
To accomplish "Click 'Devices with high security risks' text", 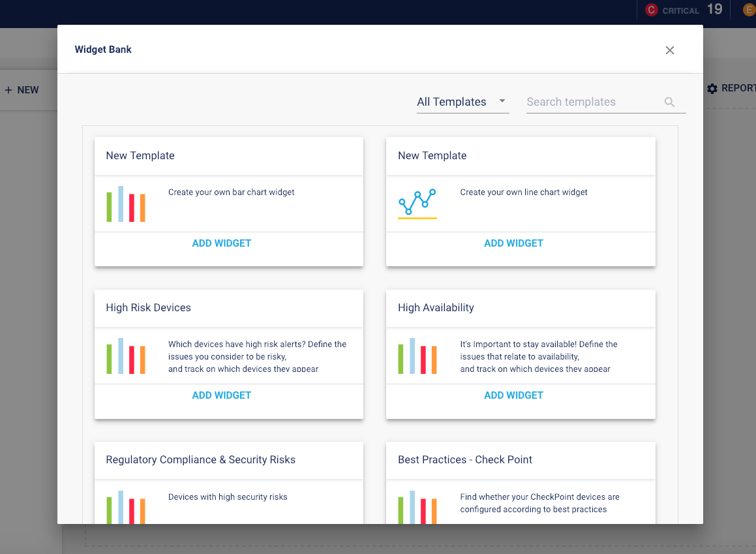I will (x=228, y=497).
